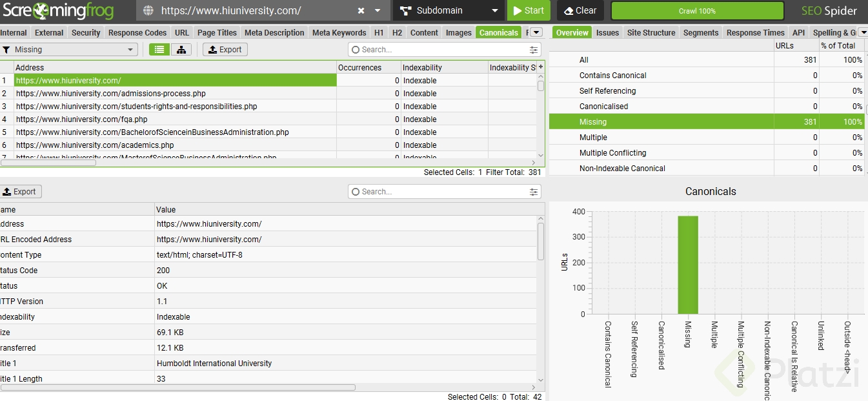Image resolution: width=868 pixels, height=401 pixels.
Task: Expand the main tabs overflow arrow
Action: [536, 33]
